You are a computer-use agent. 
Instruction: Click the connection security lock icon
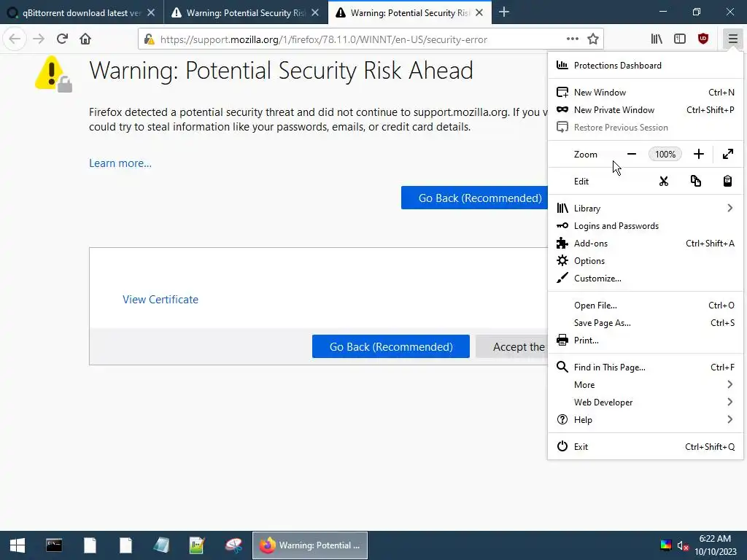[150, 39]
